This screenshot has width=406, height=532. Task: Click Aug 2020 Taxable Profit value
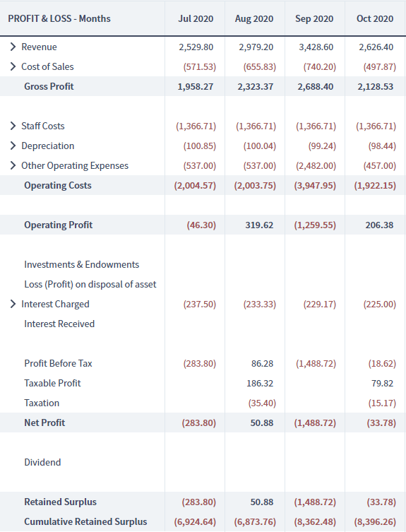[260, 384]
